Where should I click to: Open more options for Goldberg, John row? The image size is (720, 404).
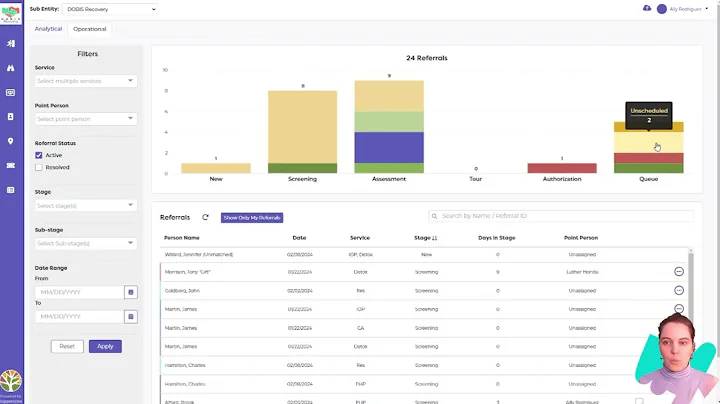pyautogui.click(x=679, y=291)
